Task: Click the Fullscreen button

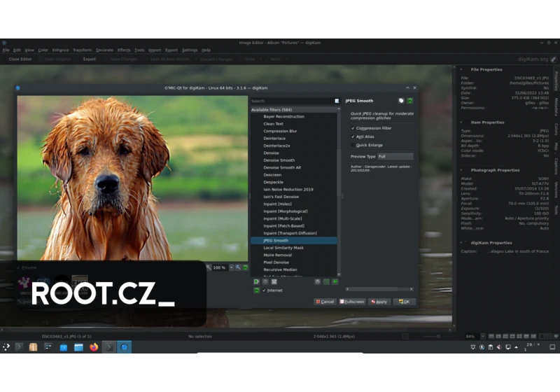Action: (x=352, y=302)
